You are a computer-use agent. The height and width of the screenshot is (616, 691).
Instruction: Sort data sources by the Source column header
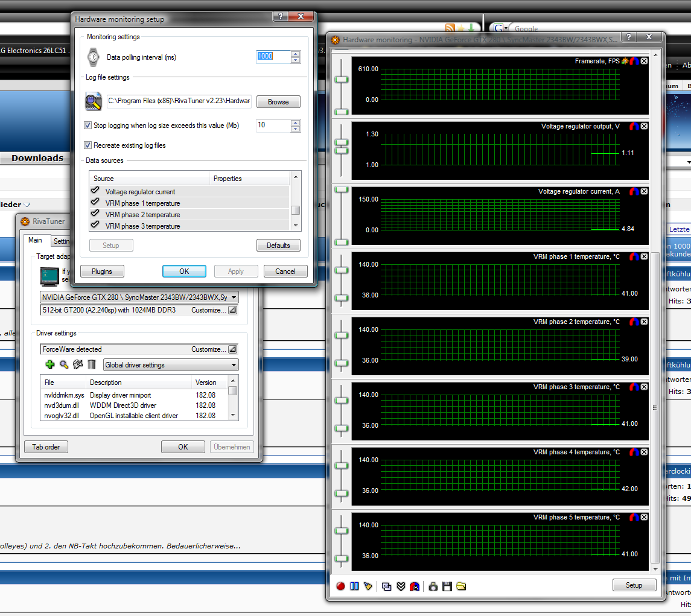150,179
